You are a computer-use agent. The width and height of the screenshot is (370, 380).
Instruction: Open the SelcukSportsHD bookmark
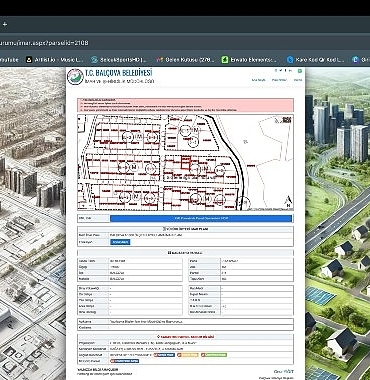pos(120,60)
